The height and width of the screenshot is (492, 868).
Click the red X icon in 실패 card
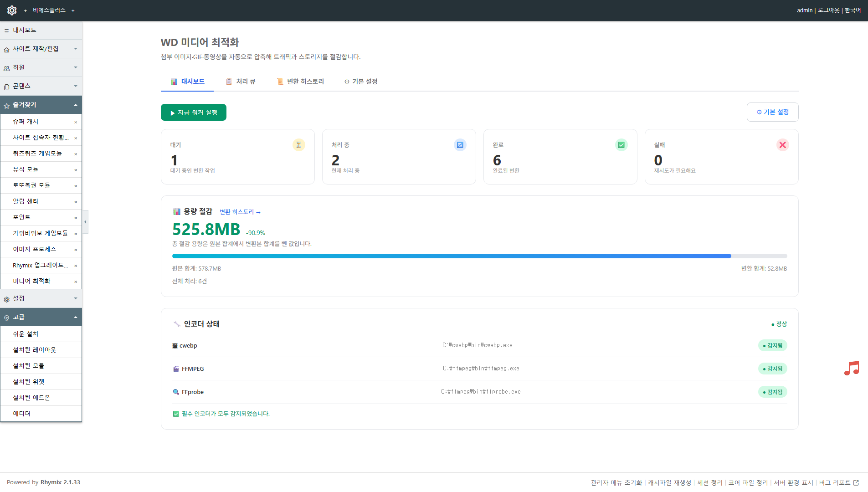click(x=782, y=145)
